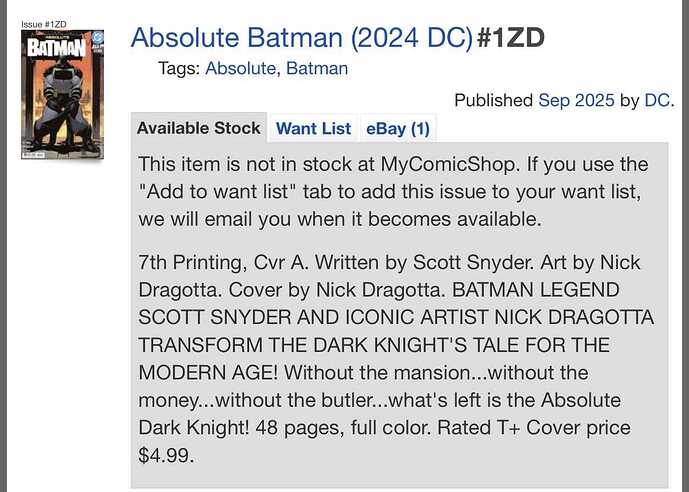Click the $4.99 cover price
The height and width of the screenshot is (492, 689).
pyautogui.click(x=165, y=452)
